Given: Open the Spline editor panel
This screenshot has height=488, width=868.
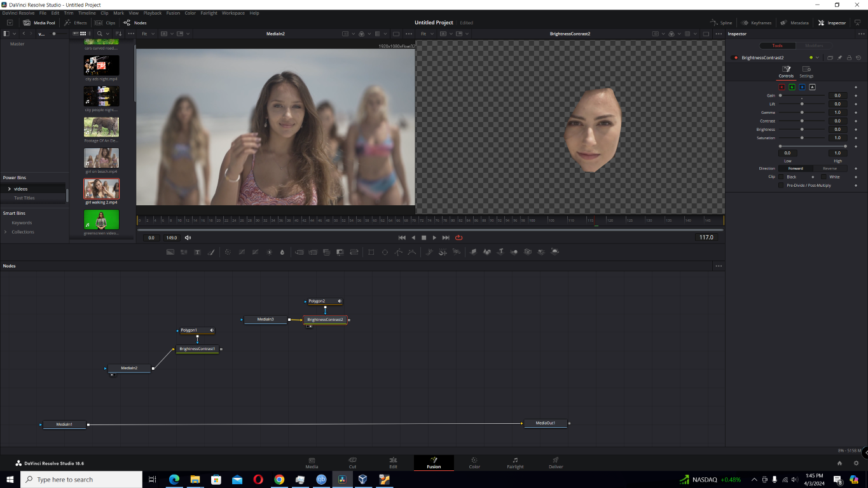Looking at the screenshot, I should [x=722, y=23].
